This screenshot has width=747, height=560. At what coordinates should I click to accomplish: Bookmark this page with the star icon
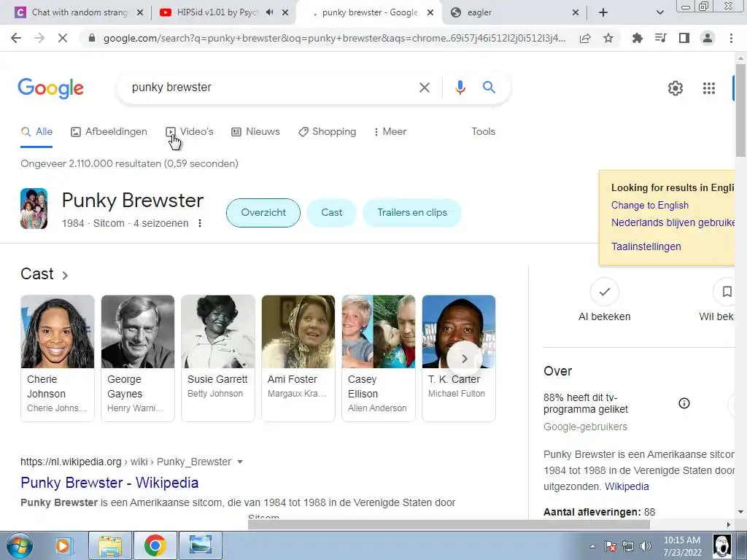pos(608,38)
